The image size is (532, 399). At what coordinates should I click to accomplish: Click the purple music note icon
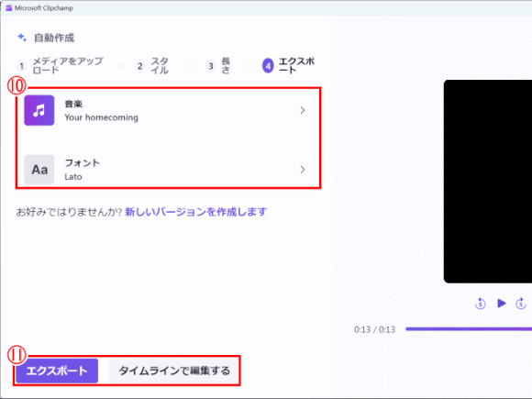point(39,110)
